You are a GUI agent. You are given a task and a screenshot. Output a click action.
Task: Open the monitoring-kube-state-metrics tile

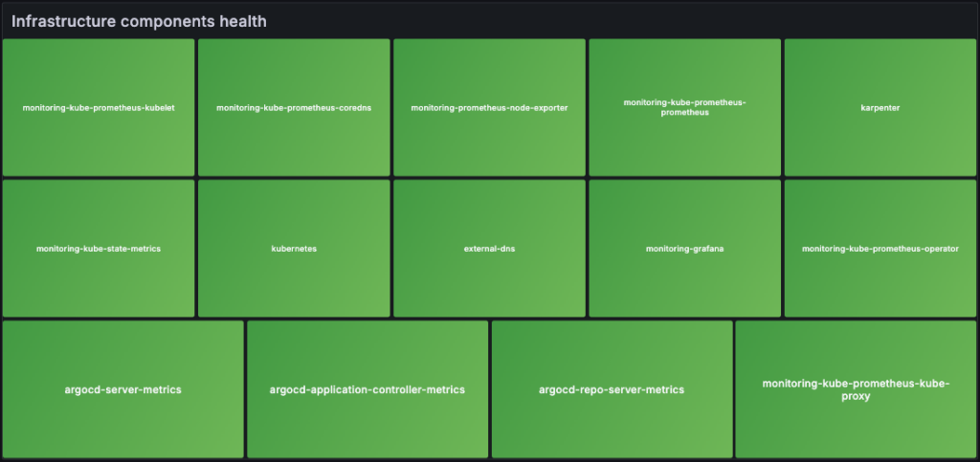[x=99, y=249]
